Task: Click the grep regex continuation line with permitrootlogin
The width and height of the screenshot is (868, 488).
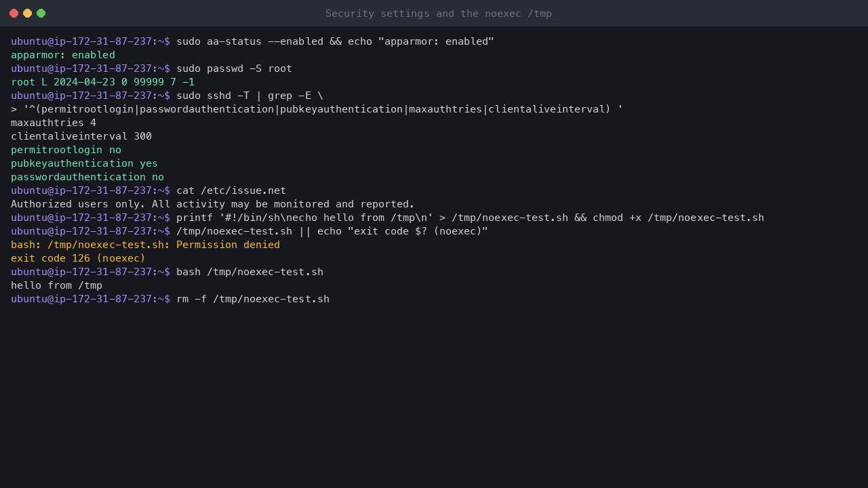Action: [317, 109]
